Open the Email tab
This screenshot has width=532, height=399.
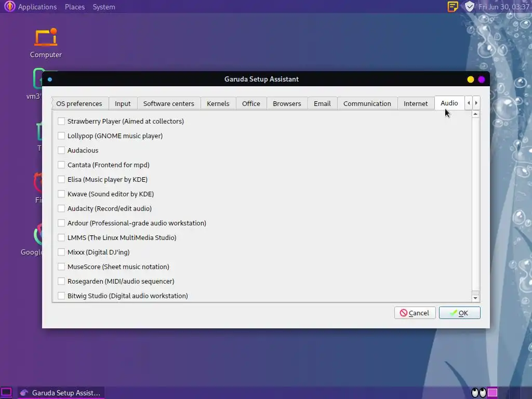coord(322,103)
